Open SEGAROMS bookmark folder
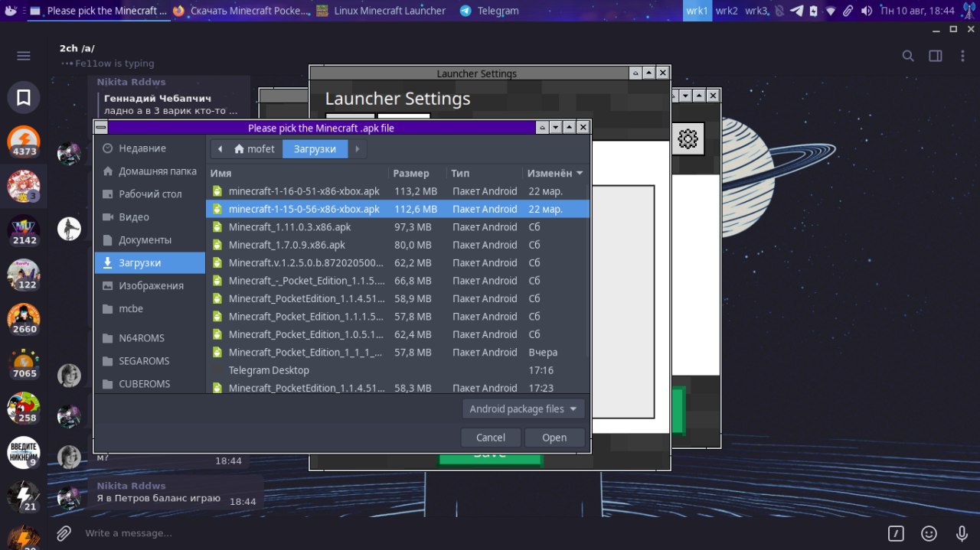The height and width of the screenshot is (550, 980). pyautogui.click(x=149, y=361)
